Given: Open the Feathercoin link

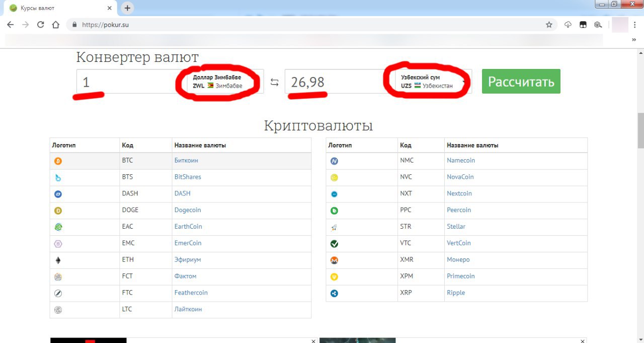Looking at the screenshot, I should pos(191,293).
